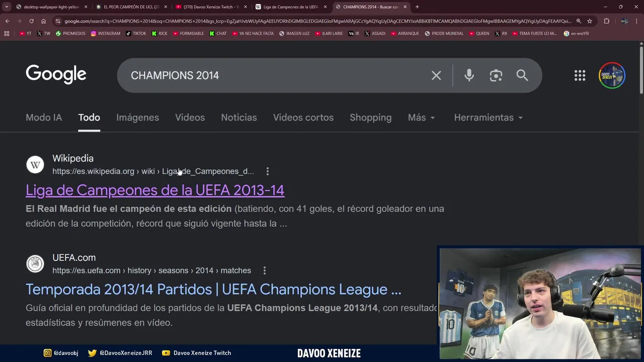Open the browser home page
644x362 pixels.
[43, 21]
